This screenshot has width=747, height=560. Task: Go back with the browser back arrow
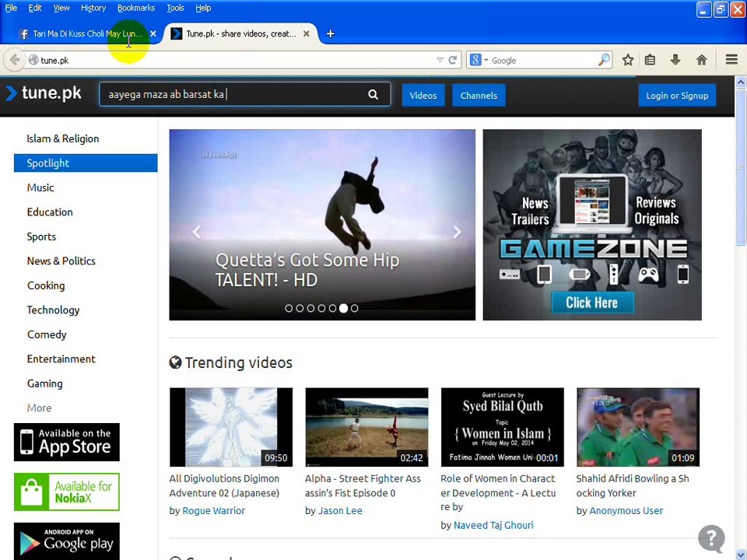pyautogui.click(x=14, y=60)
